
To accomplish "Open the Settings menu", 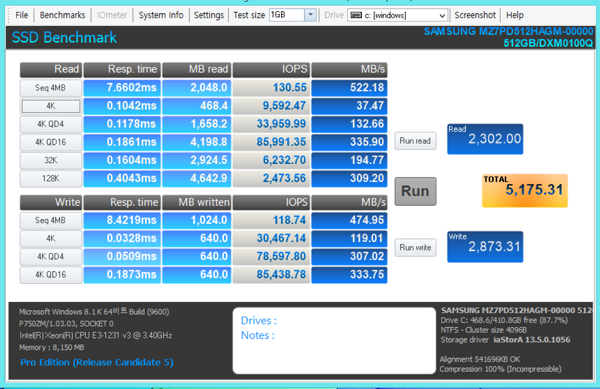I will [x=209, y=15].
